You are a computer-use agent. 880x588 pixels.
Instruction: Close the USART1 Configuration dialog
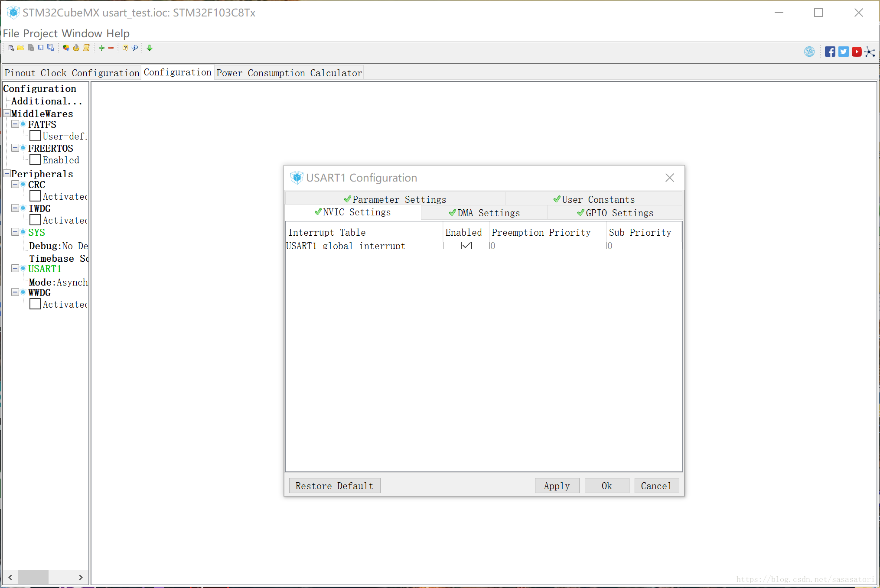pos(670,178)
